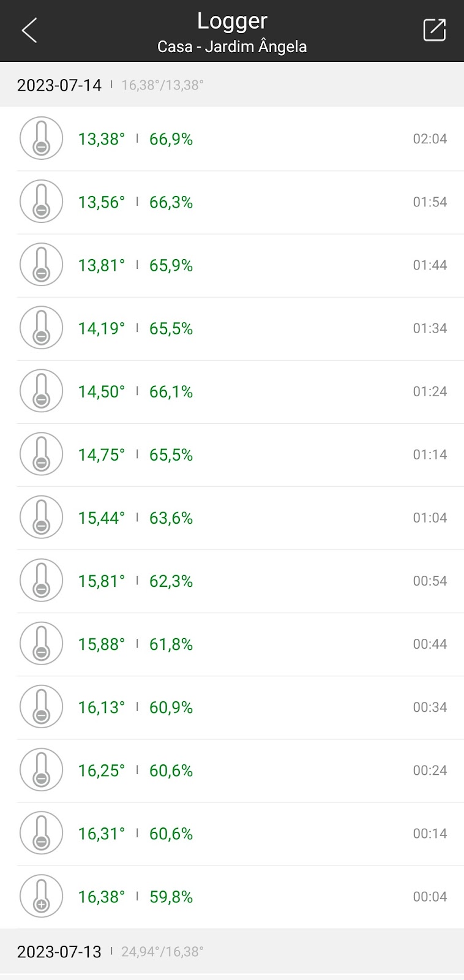The height and width of the screenshot is (980, 464).
Task: Click the thermometer icon for the 02:04 reading
Action: pyautogui.click(x=42, y=138)
